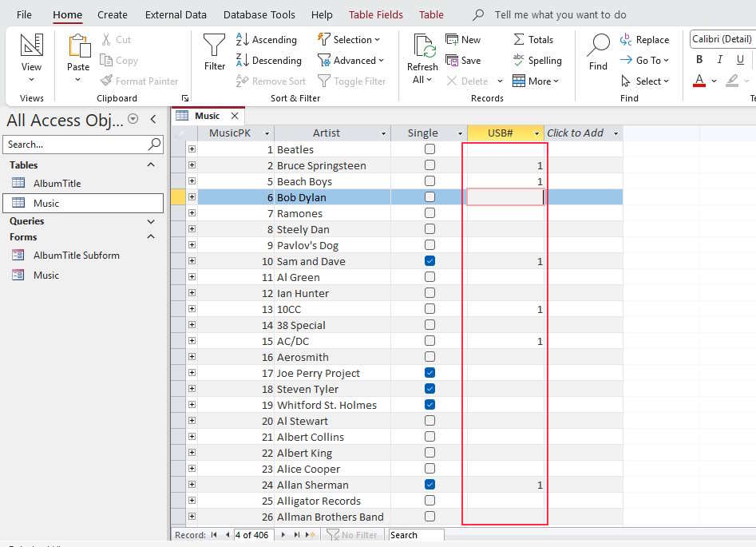Go to next record in navigator
The height and width of the screenshot is (547, 756).
283,535
